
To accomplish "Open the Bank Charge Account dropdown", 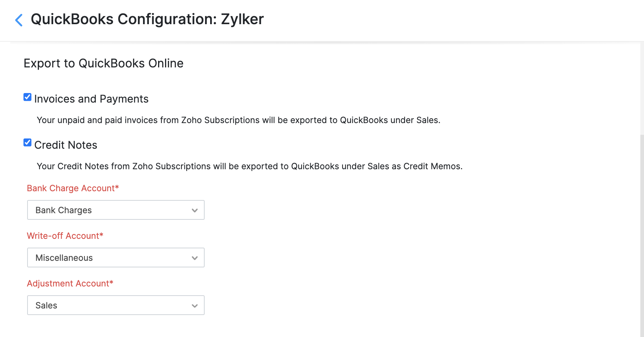I will click(116, 210).
